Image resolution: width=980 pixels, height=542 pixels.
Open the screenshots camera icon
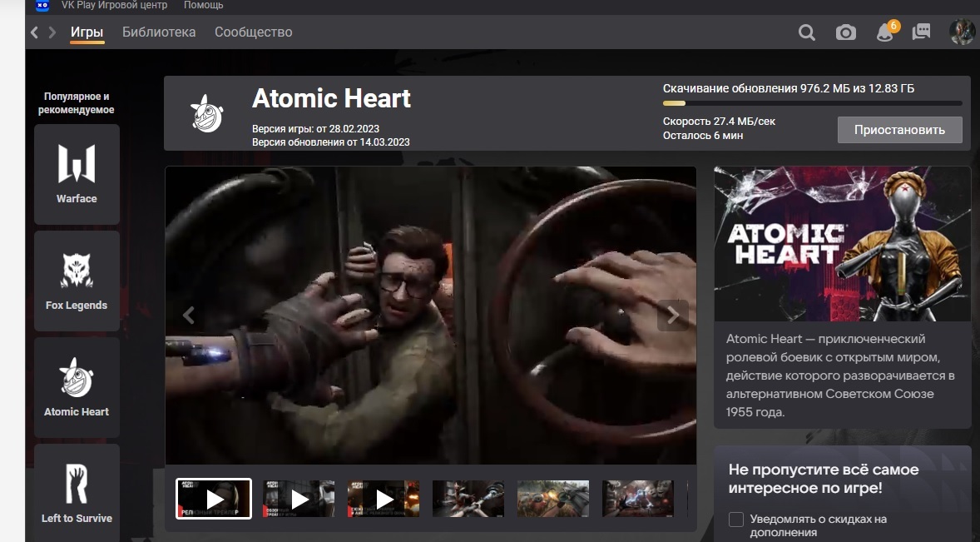tap(845, 32)
